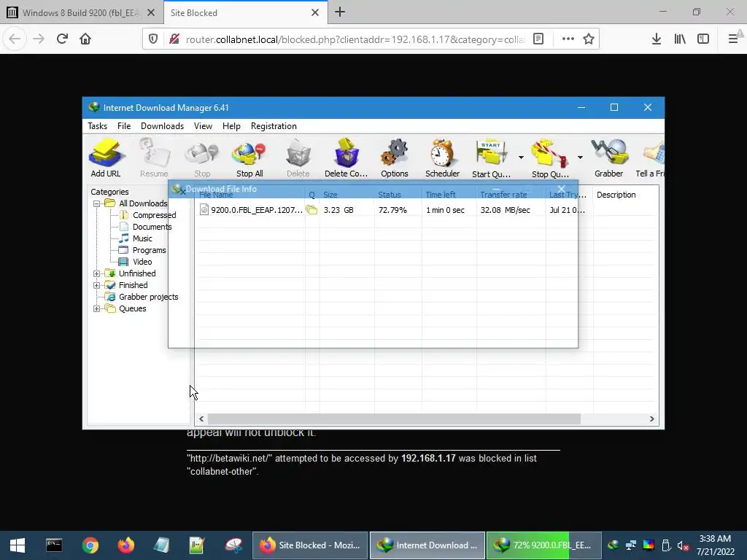The image size is (747, 560).
Task: Collapse the All Downloads tree node
Action: pyautogui.click(x=96, y=204)
